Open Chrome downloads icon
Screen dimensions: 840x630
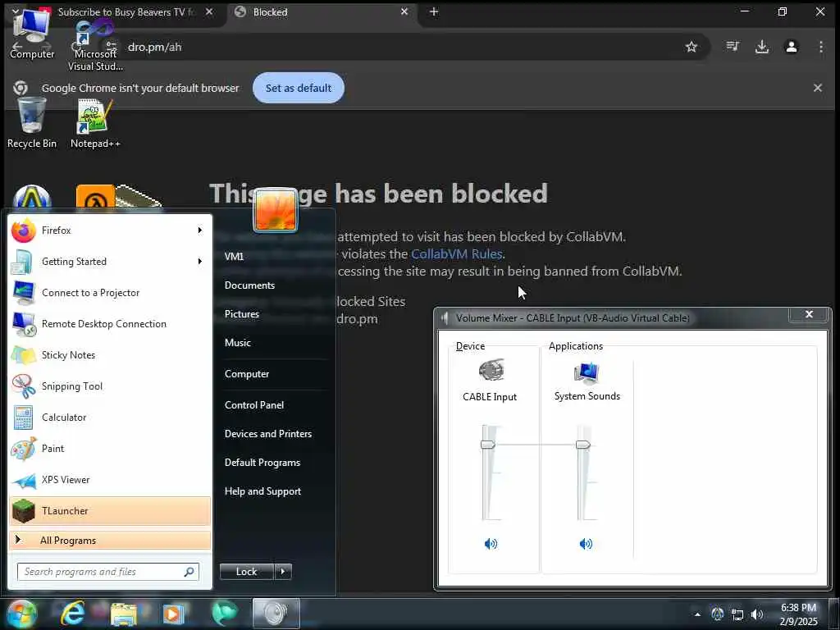762,47
